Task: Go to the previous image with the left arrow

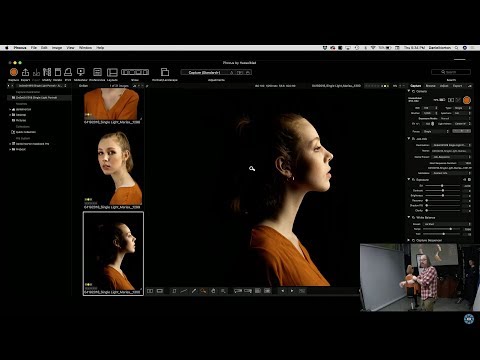Action: [283, 291]
